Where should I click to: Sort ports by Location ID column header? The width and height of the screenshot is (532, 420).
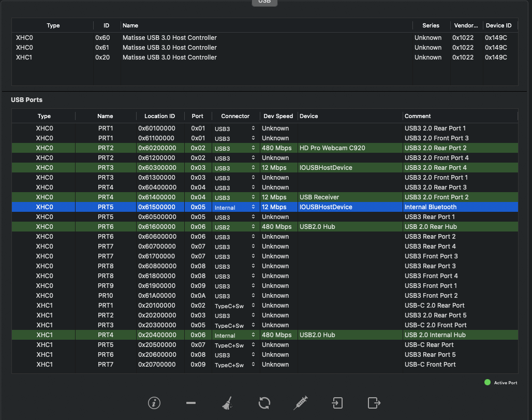(159, 116)
